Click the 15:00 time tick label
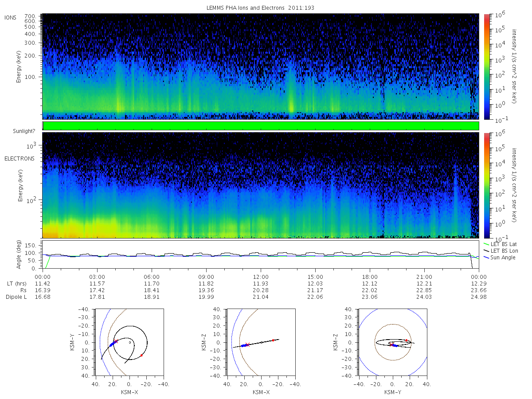 tap(315, 276)
